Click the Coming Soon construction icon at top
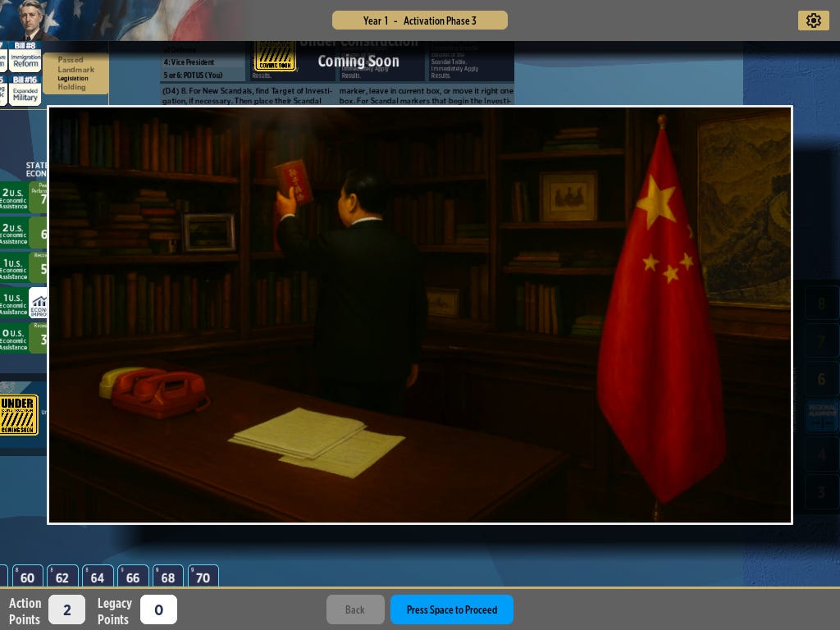Screen dimensions: 840x630 [x=275, y=57]
